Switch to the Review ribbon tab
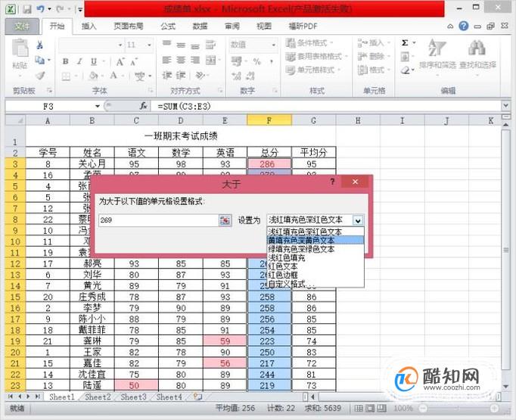 (232, 26)
